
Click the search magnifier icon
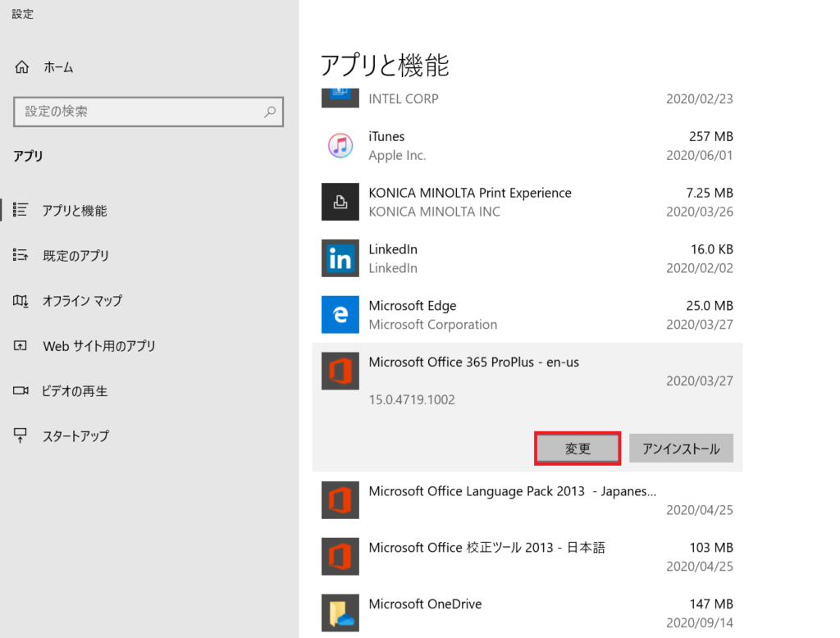click(x=270, y=112)
